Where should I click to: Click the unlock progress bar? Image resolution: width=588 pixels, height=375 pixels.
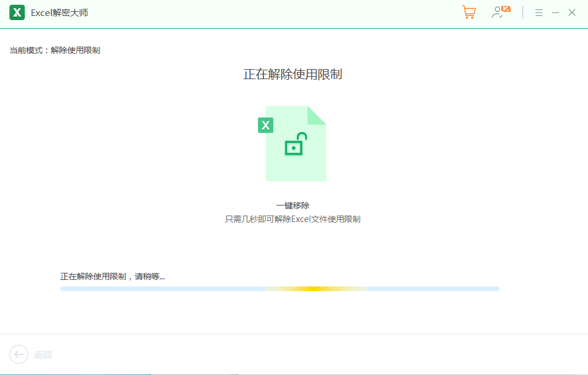pos(280,289)
